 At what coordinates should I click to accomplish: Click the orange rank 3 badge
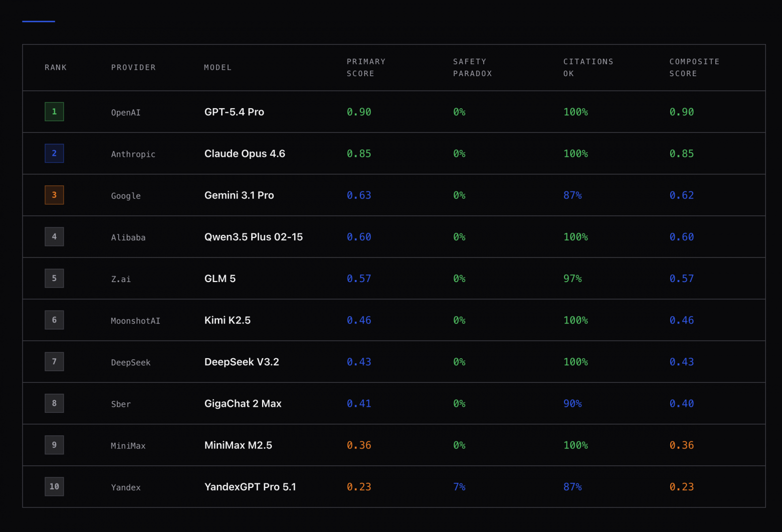coord(54,195)
